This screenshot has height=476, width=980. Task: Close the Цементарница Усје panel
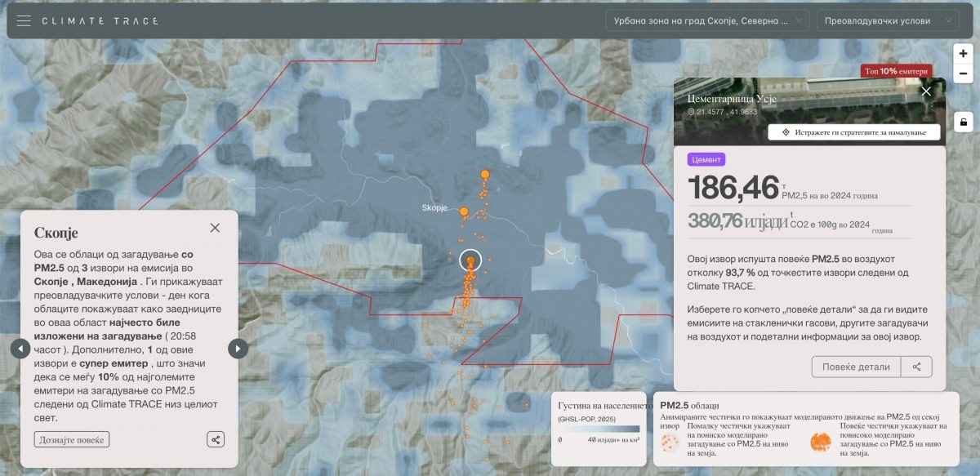click(x=926, y=91)
